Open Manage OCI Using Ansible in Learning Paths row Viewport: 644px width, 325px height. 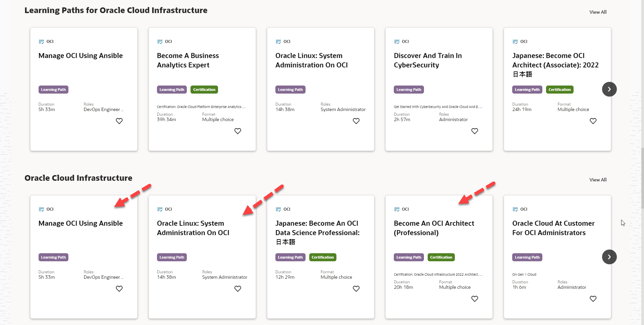point(80,56)
